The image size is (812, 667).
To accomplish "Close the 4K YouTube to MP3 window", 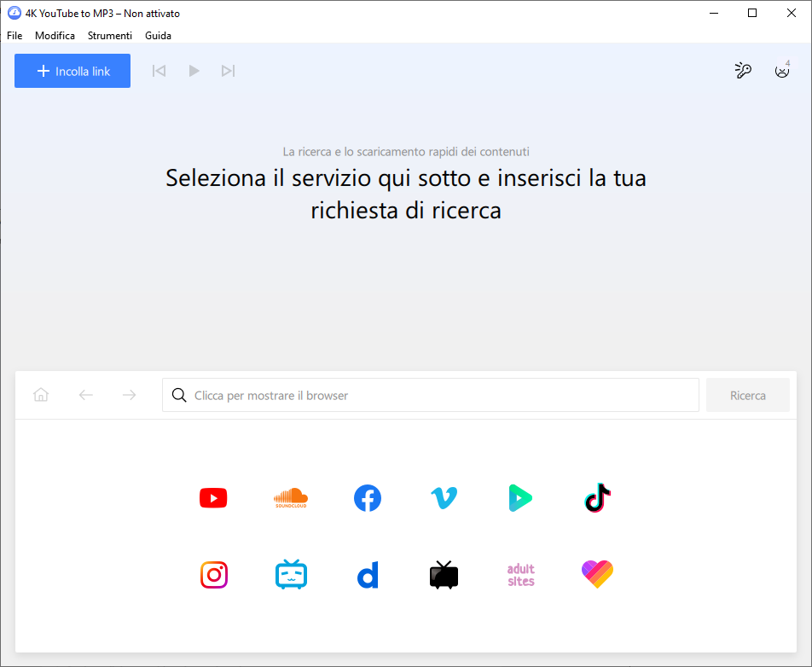I will 792,13.
